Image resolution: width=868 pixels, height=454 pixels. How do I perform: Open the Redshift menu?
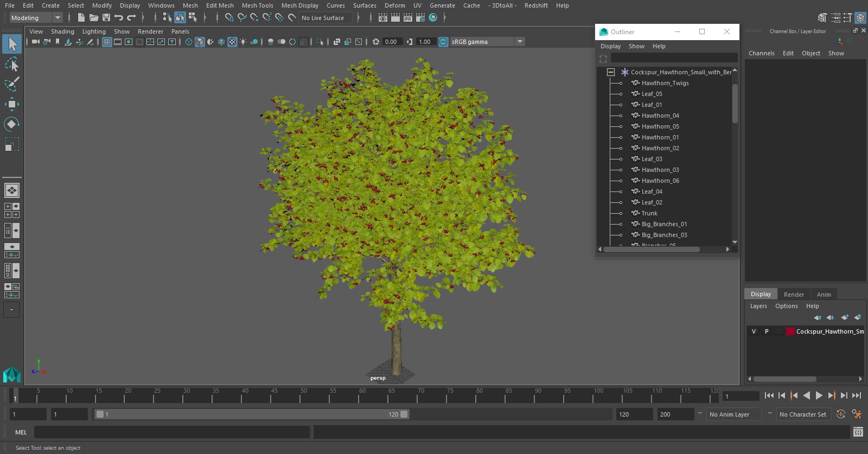pyautogui.click(x=536, y=5)
